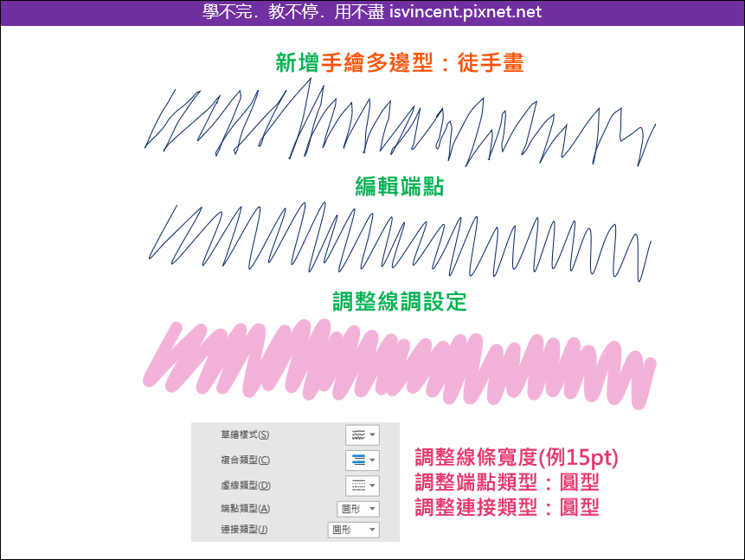Click the 複合類型(C) label
Screen dimensions: 745x560
click(245, 460)
